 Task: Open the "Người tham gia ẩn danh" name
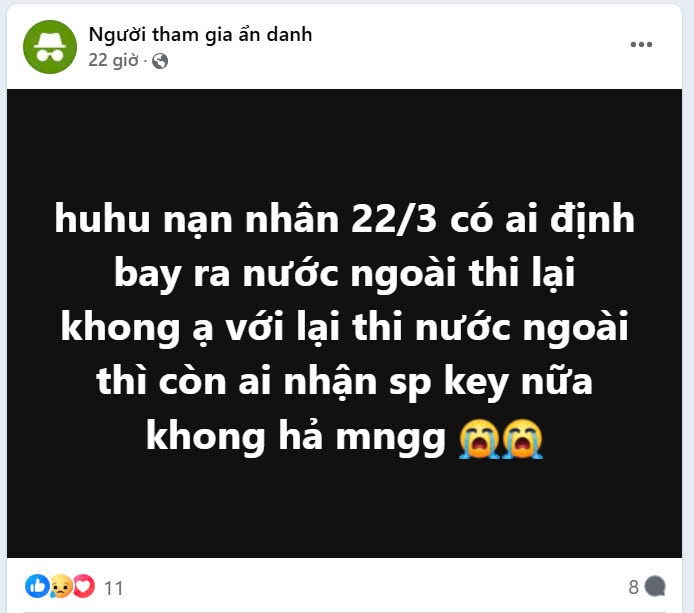[200, 35]
